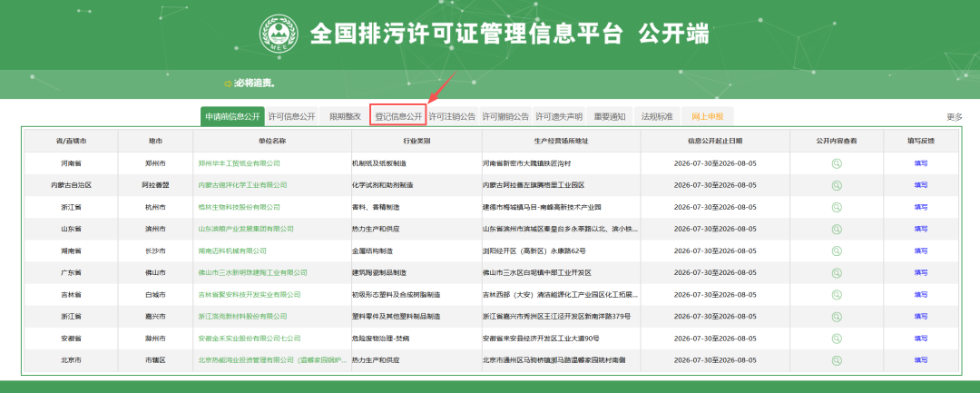
Task: Click 填写 feedback for 白城市 row
Action: 921,295
